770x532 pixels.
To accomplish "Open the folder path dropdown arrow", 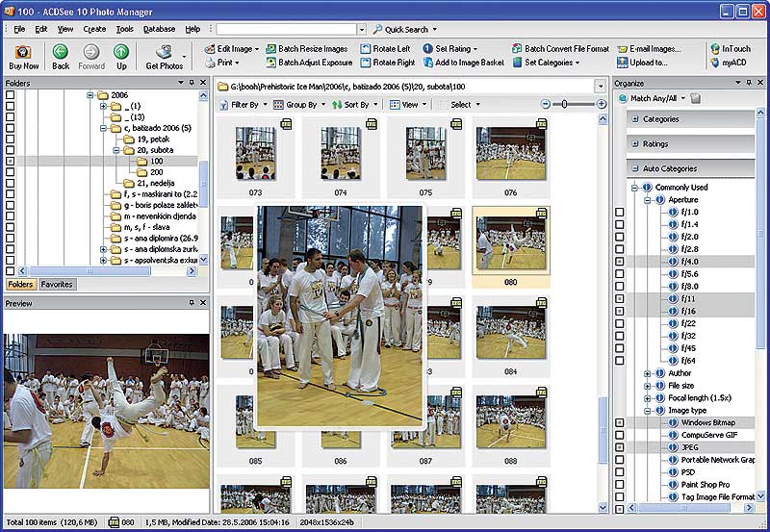I will (x=600, y=87).
